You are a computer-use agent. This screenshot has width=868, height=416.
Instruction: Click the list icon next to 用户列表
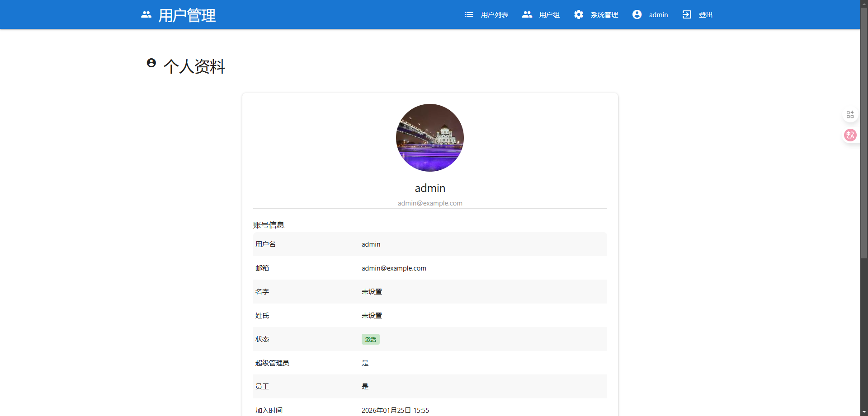(469, 15)
